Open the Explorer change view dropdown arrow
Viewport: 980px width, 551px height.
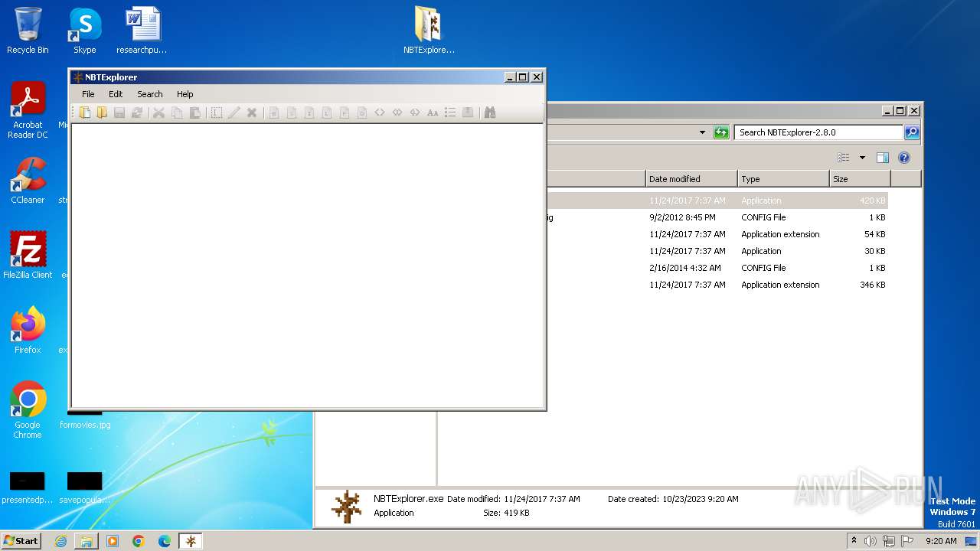862,158
